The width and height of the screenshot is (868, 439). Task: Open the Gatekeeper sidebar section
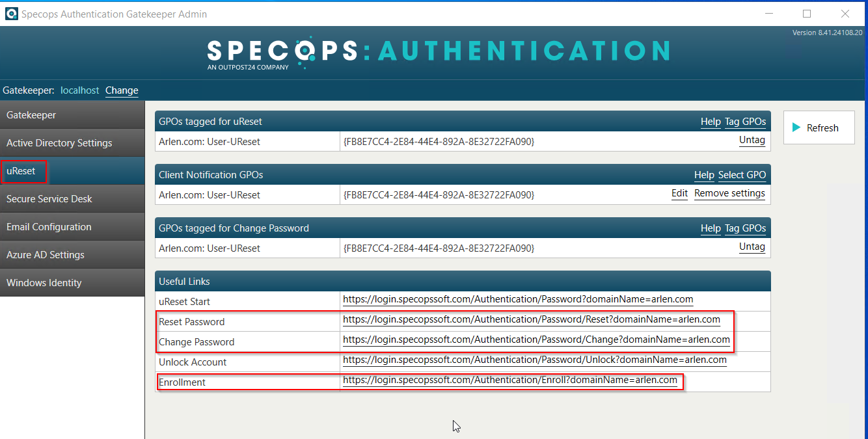[72, 115]
